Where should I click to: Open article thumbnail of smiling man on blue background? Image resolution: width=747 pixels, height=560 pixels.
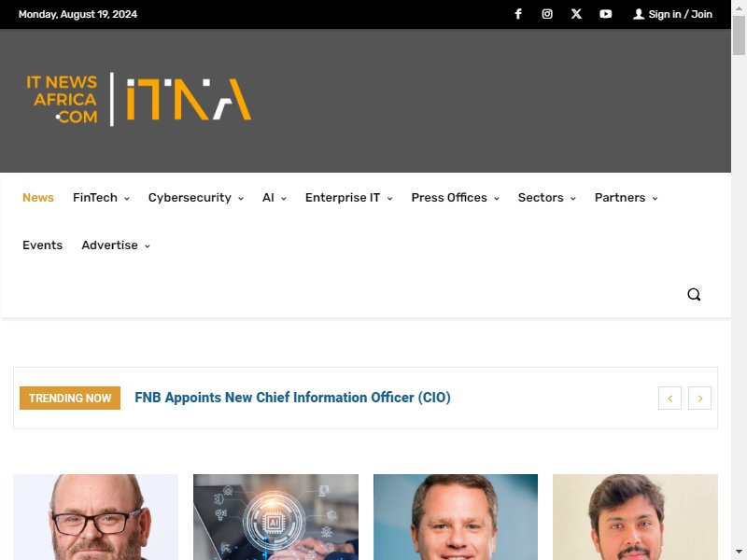pyautogui.click(x=456, y=517)
